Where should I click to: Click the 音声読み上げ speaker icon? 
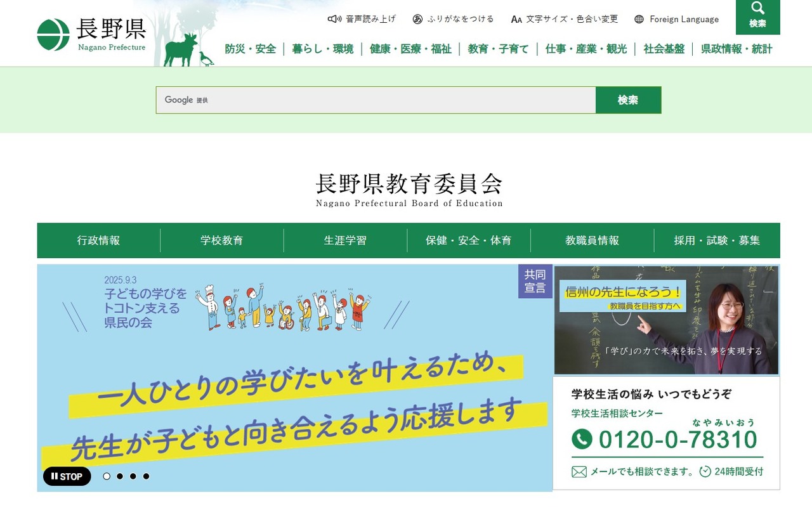(x=334, y=19)
